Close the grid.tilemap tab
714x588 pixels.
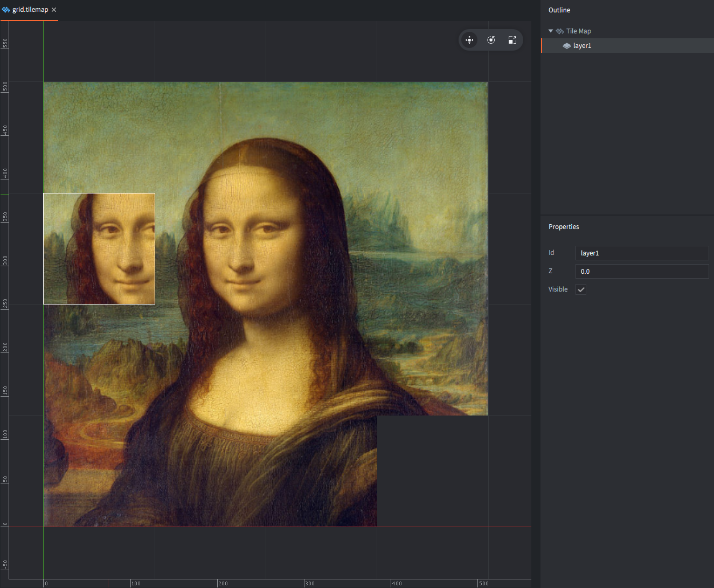54,10
